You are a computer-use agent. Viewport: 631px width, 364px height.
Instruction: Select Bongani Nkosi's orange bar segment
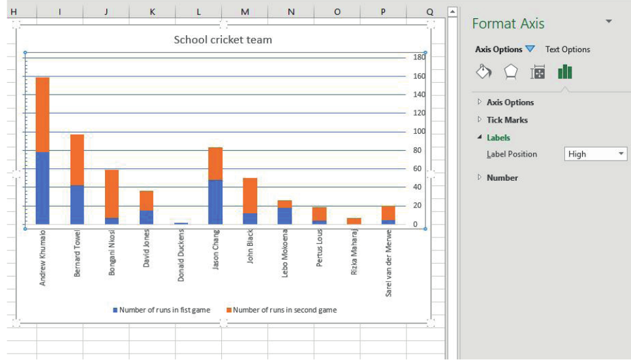point(112,194)
